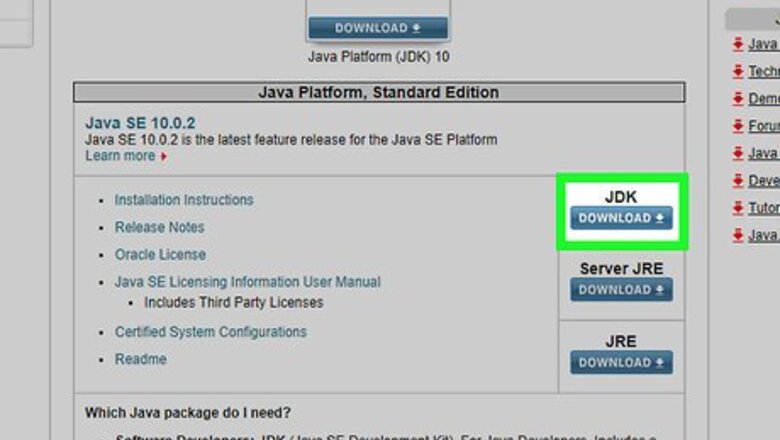Click the Server JRE Download button
The height and width of the screenshot is (440, 780).
621,290
